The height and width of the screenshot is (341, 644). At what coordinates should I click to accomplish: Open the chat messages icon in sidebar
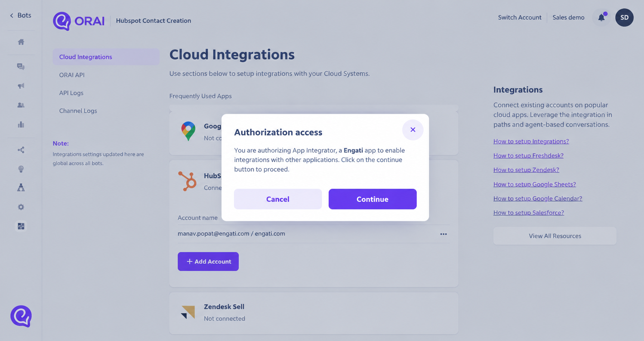pos(21,66)
